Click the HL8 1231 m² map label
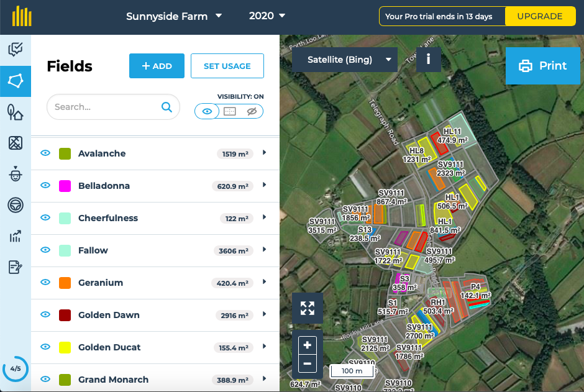Viewport: 584px width, 392px height. pyautogui.click(x=416, y=155)
